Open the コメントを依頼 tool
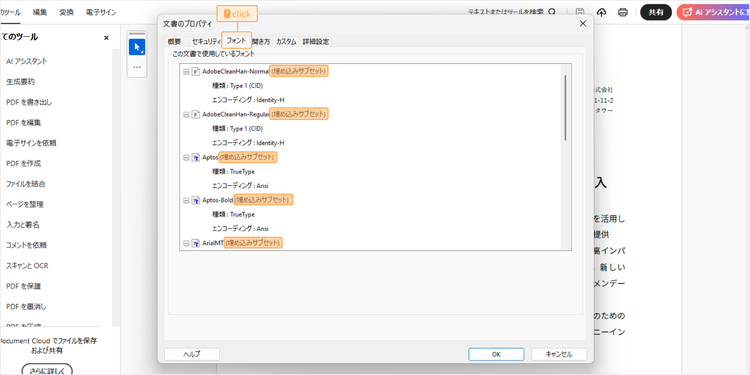This screenshot has width=750, height=375. coord(26,245)
